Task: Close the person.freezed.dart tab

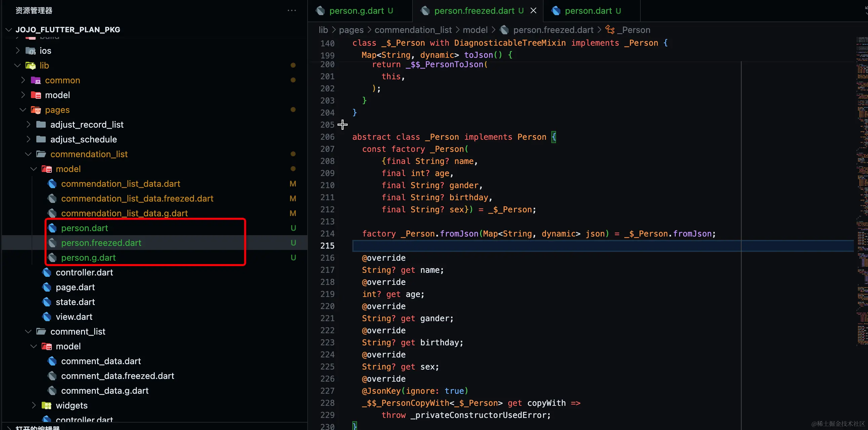Action: (534, 11)
